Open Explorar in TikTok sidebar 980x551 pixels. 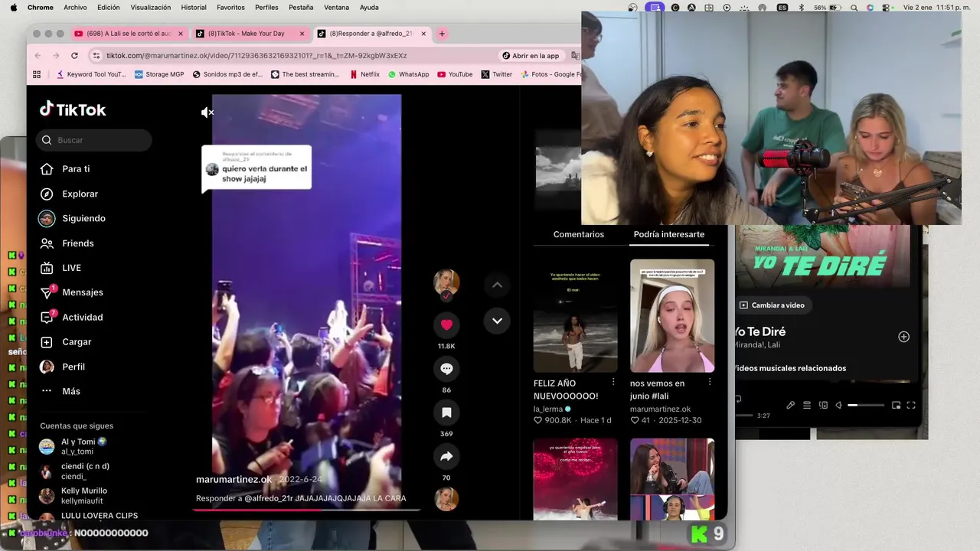[x=80, y=194]
